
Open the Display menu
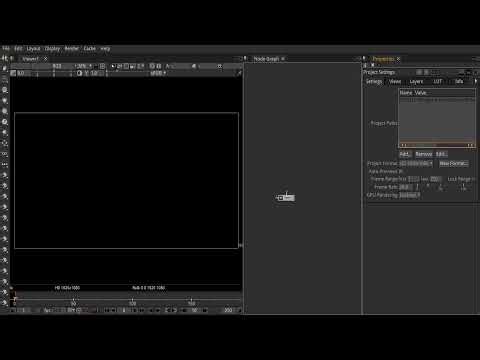[x=52, y=49]
